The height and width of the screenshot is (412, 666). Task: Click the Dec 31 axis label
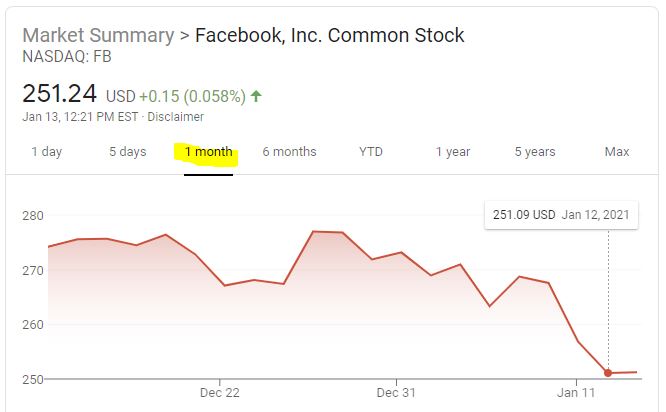pos(397,392)
